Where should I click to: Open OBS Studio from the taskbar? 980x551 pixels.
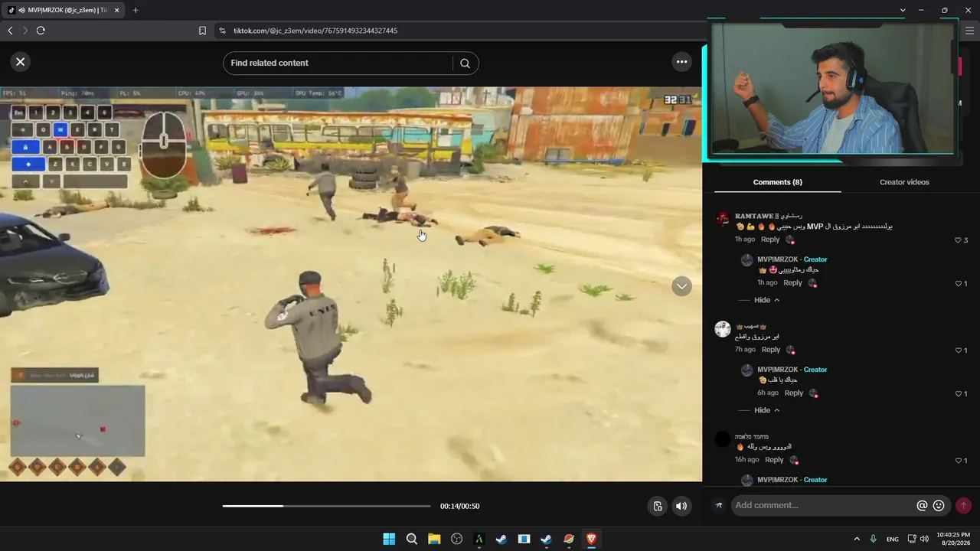(x=457, y=539)
